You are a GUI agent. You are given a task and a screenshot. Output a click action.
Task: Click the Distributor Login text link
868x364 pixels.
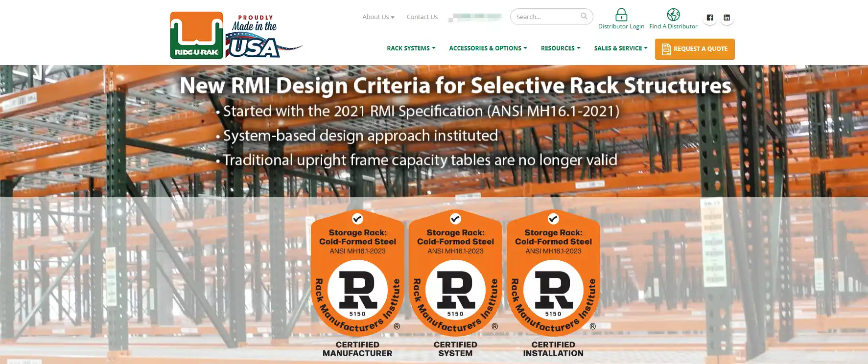[621, 26]
